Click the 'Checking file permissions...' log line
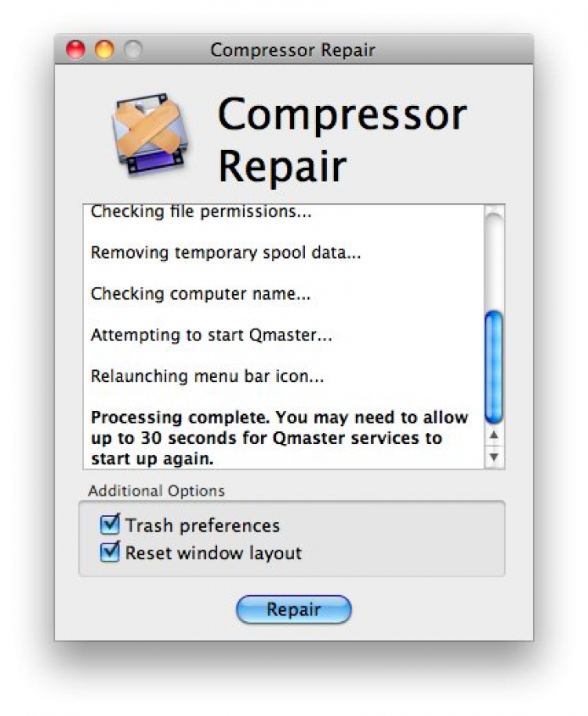Screen dimensions: 588x716 (x=201, y=212)
